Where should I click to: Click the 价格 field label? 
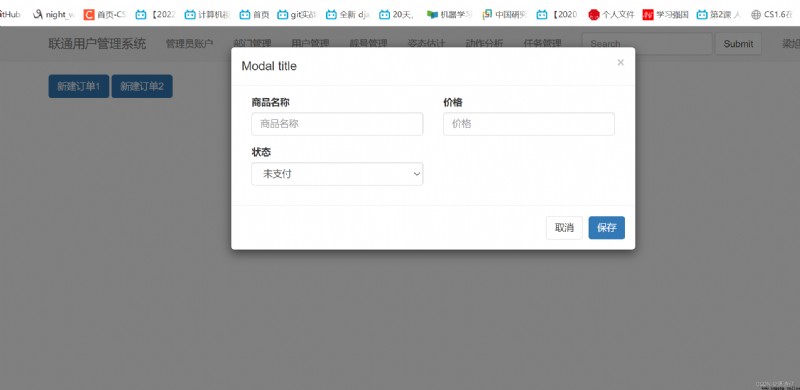453,103
